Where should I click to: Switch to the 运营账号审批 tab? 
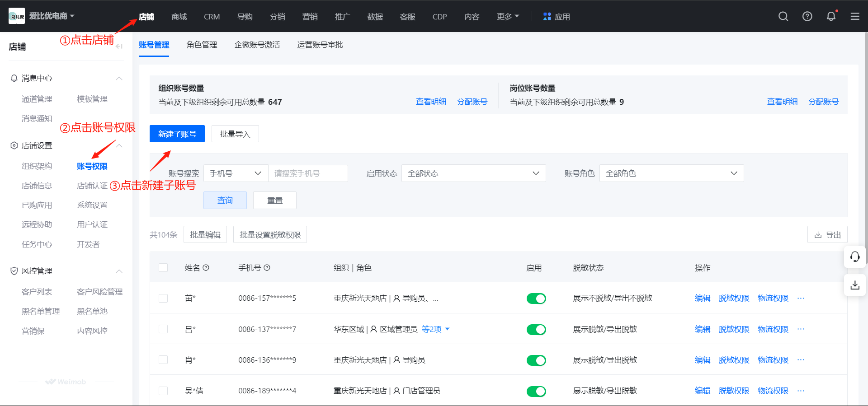pyautogui.click(x=320, y=45)
